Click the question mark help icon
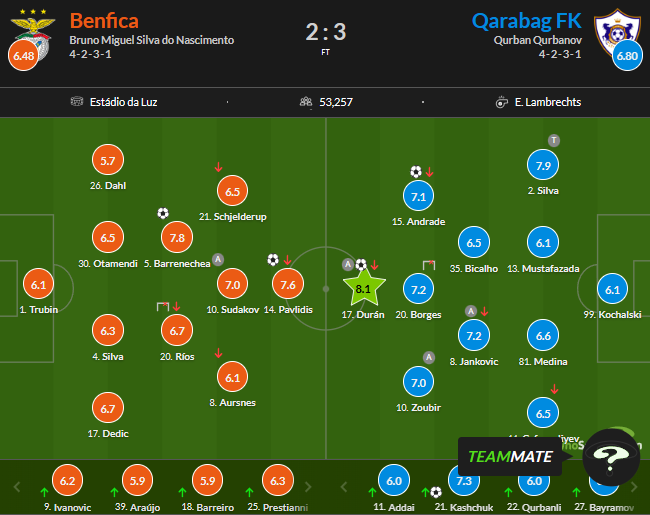 click(x=610, y=457)
